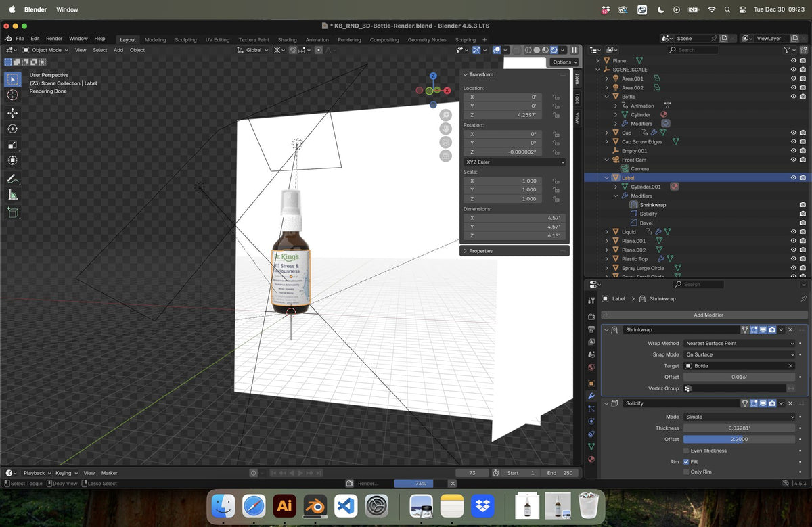Select the Transform tool

click(x=12, y=160)
